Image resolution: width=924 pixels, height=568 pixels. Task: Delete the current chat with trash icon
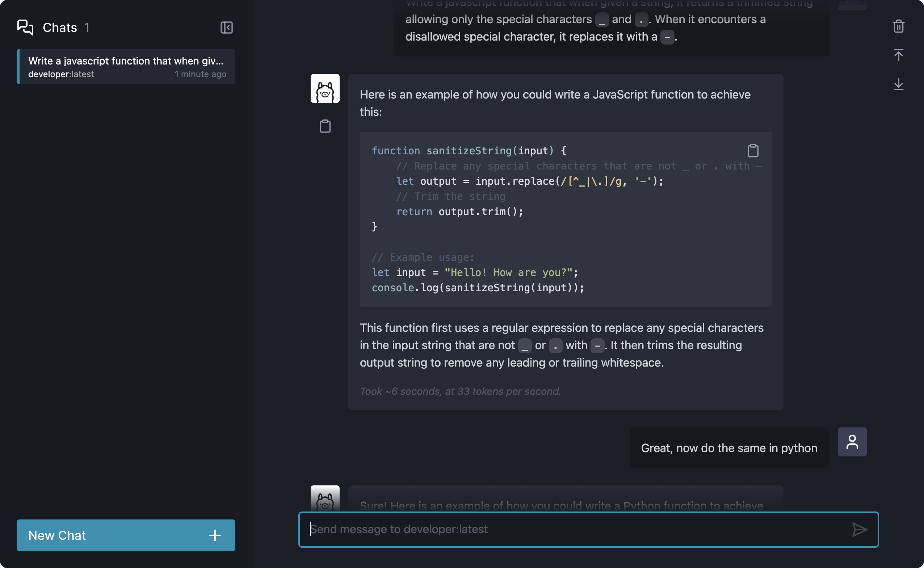[x=898, y=26]
